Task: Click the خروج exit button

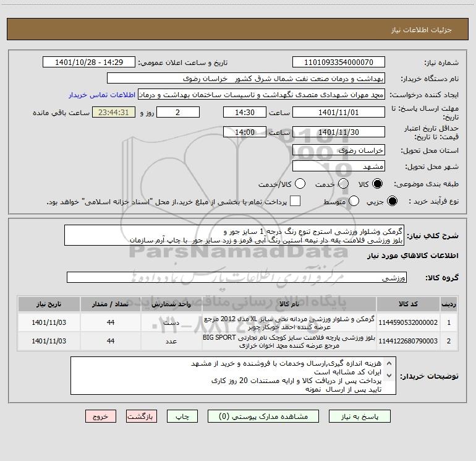Action: (101, 416)
